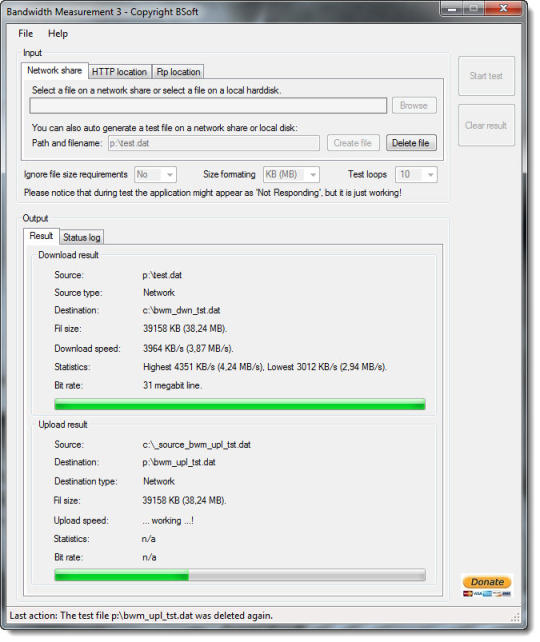
Task: Click the Download result Source type value Network
Action: 159,293
